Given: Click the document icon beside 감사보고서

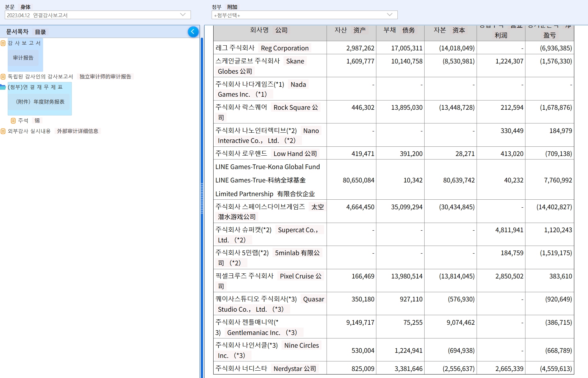Looking at the screenshot, I should pyautogui.click(x=3, y=43).
